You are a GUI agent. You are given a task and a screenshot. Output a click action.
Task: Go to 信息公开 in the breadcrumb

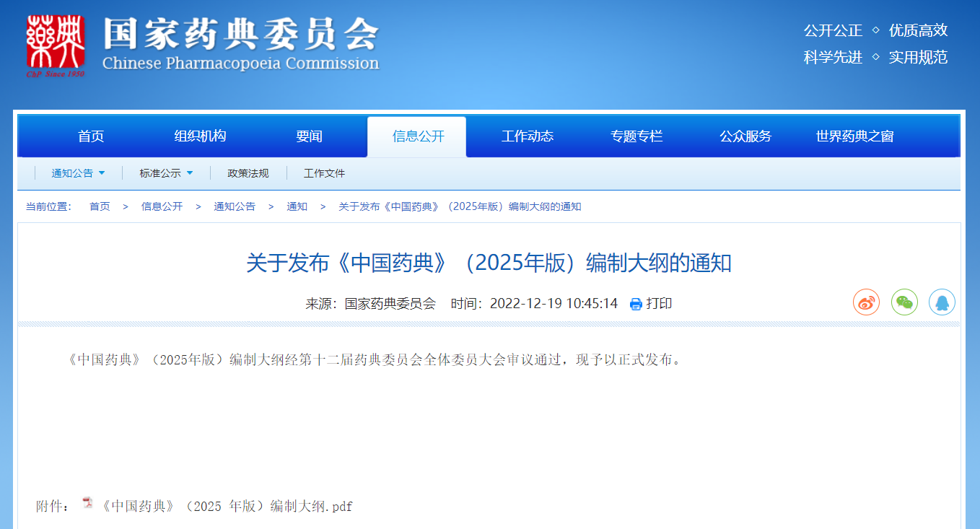162,206
